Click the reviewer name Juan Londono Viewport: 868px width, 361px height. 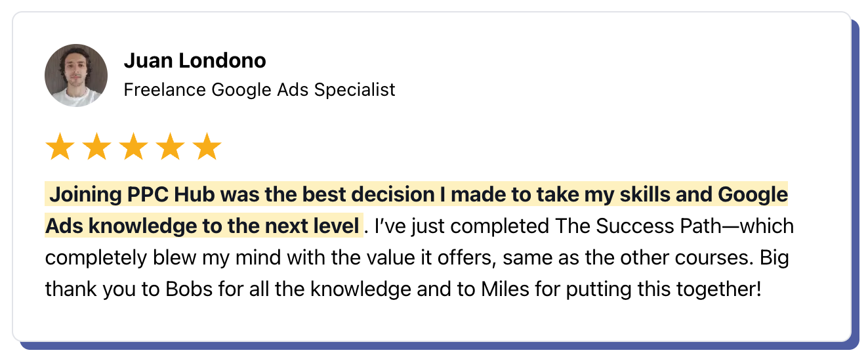[195, 60]
